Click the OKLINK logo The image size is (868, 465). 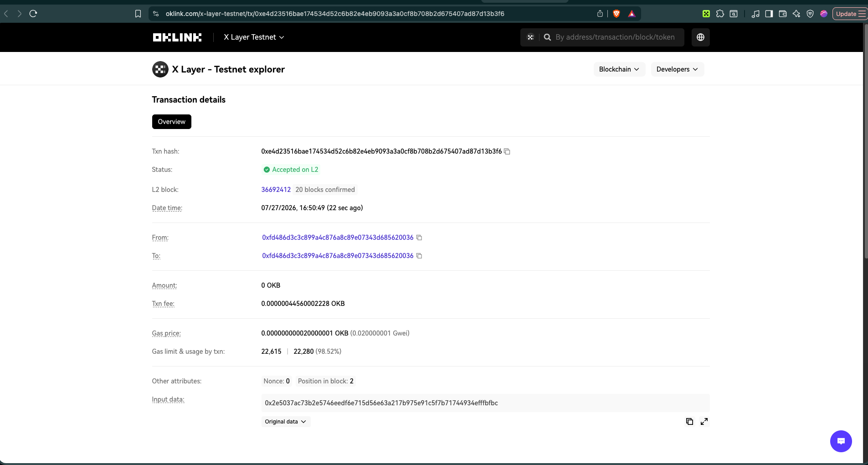[x=177, y=37]
